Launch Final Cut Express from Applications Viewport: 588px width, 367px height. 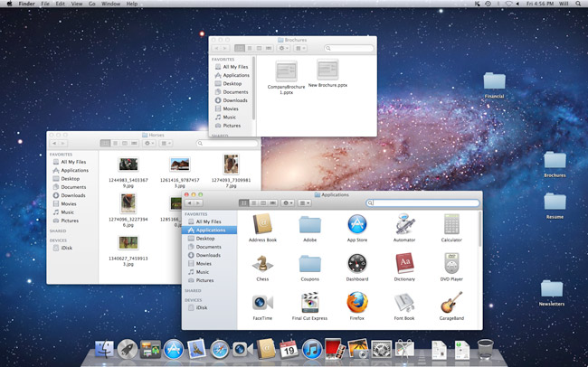coord(309,301)
